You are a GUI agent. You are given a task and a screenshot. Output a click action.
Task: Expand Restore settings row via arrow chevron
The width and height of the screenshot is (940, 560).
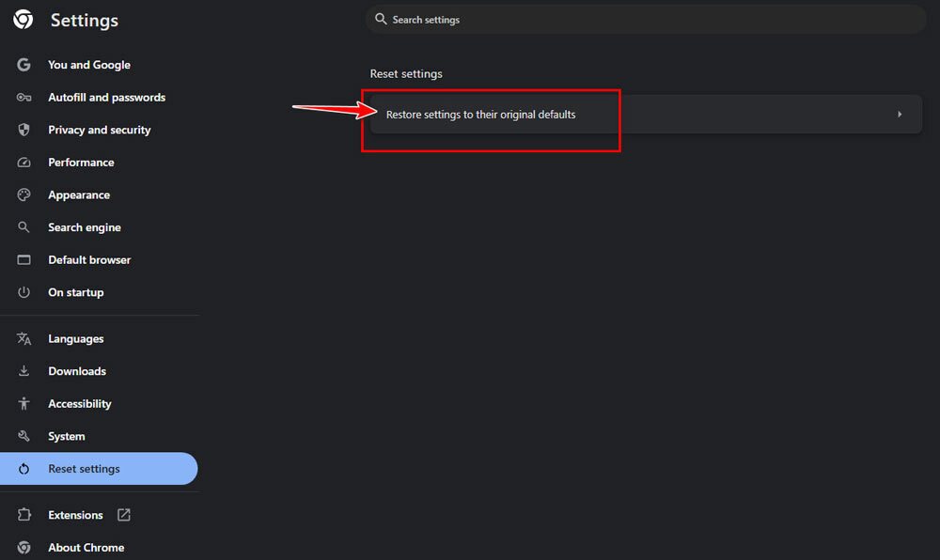click(x=900, y=115)
